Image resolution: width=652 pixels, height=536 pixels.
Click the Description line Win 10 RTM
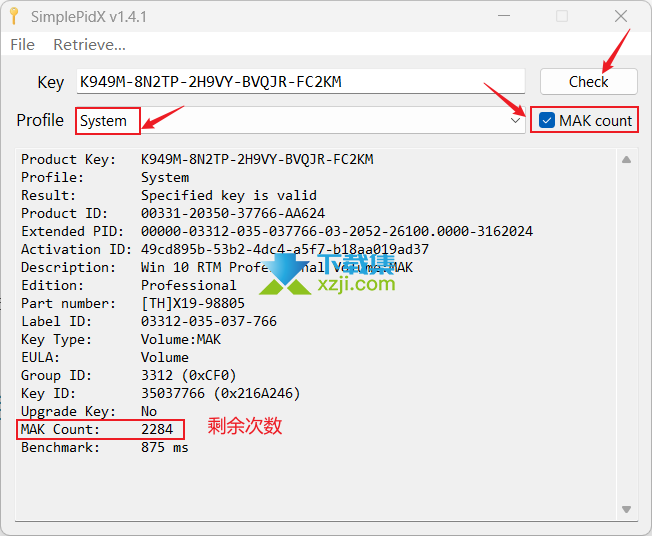pyautogui.click(x=277, y=267)
